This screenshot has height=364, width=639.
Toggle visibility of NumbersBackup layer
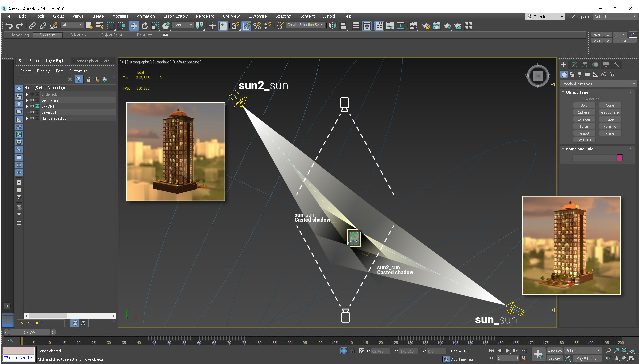(x=32, y=118)
